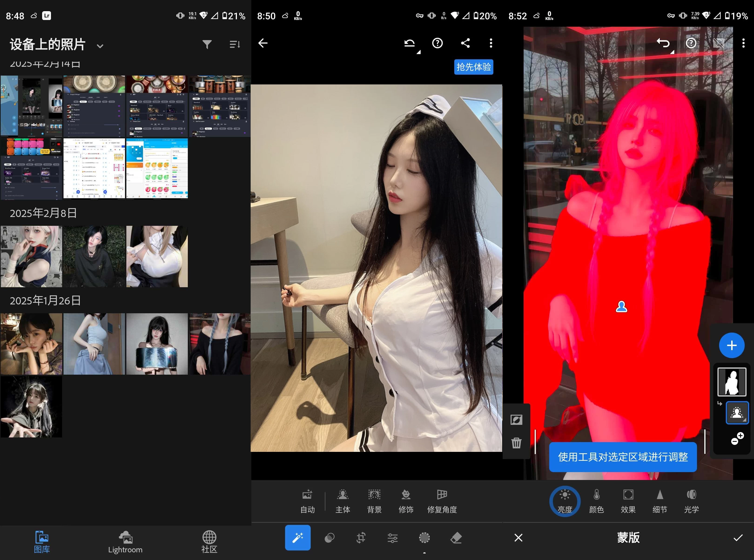
Task: Open the filter funnel icon in library
Action: pos(207,44)
